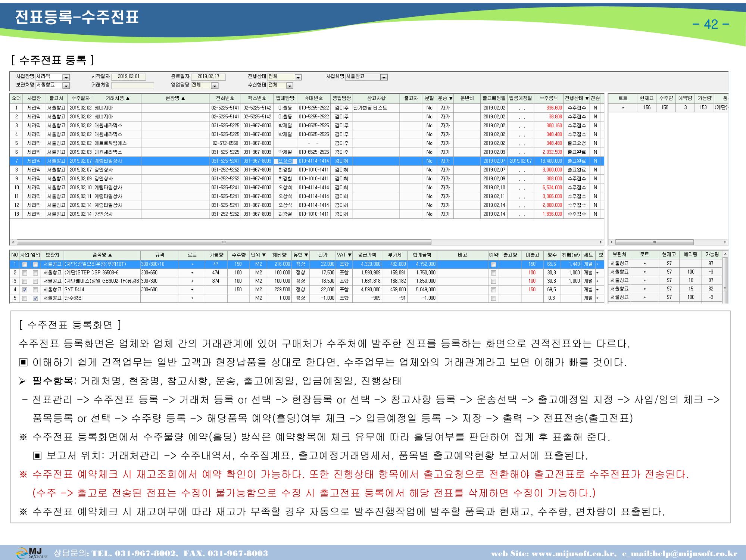
Task: Click the 미출고 column header
Action: [532, 255]
